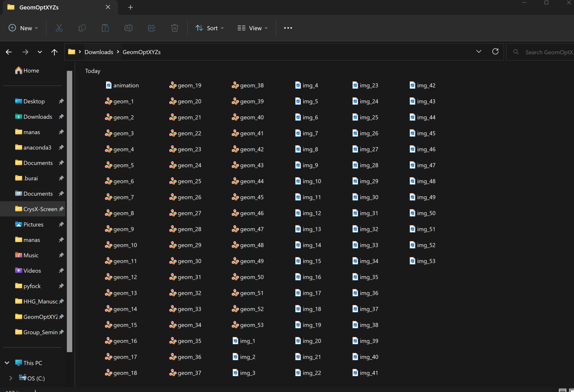Open the See more ellipsis menu
The height and width of the screenshot is (392, 574).
[288, 28]
